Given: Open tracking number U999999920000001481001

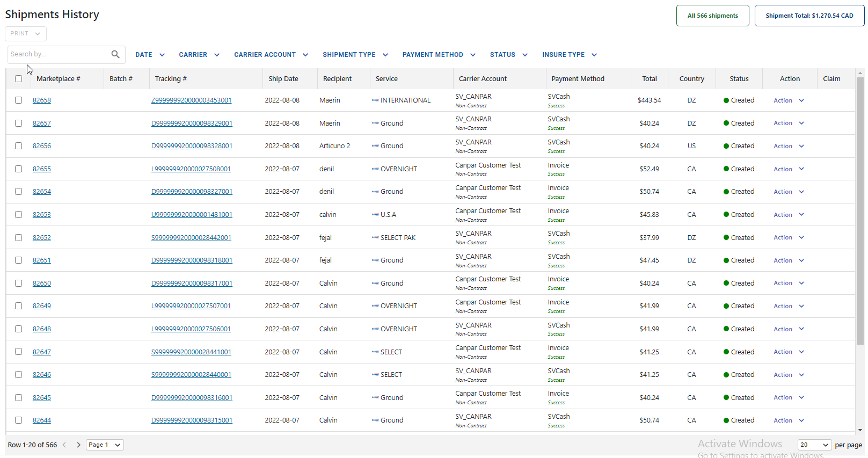Looking at the screenshot, I should pyautogui.click(x=192, y=214).
